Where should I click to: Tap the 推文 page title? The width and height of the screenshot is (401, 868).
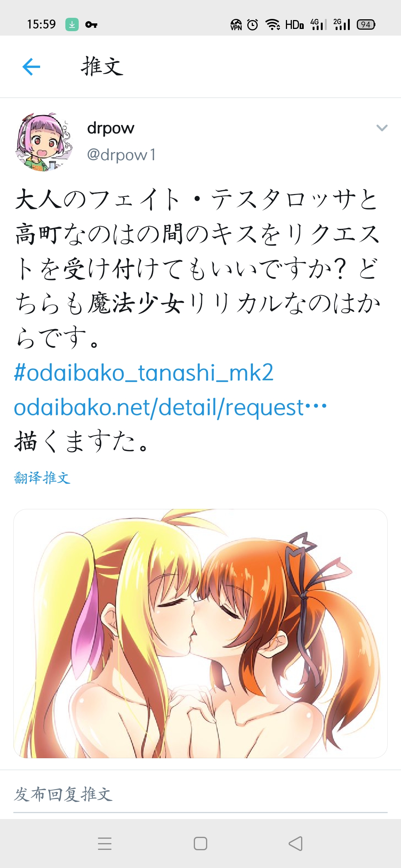pos(102,67)
